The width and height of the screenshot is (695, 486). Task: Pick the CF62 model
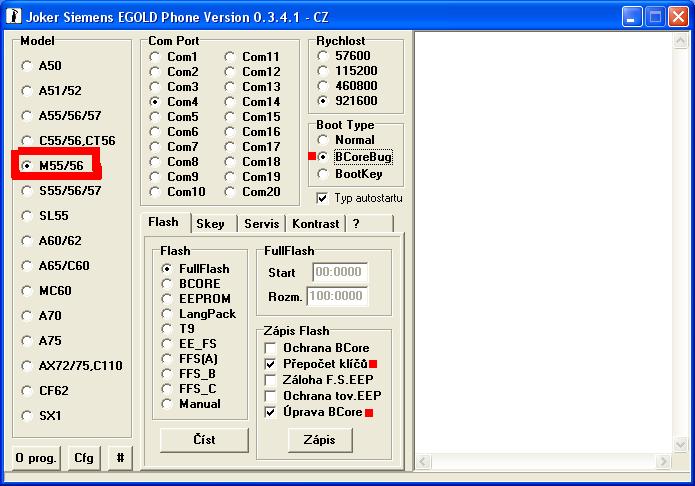(27, 391)
